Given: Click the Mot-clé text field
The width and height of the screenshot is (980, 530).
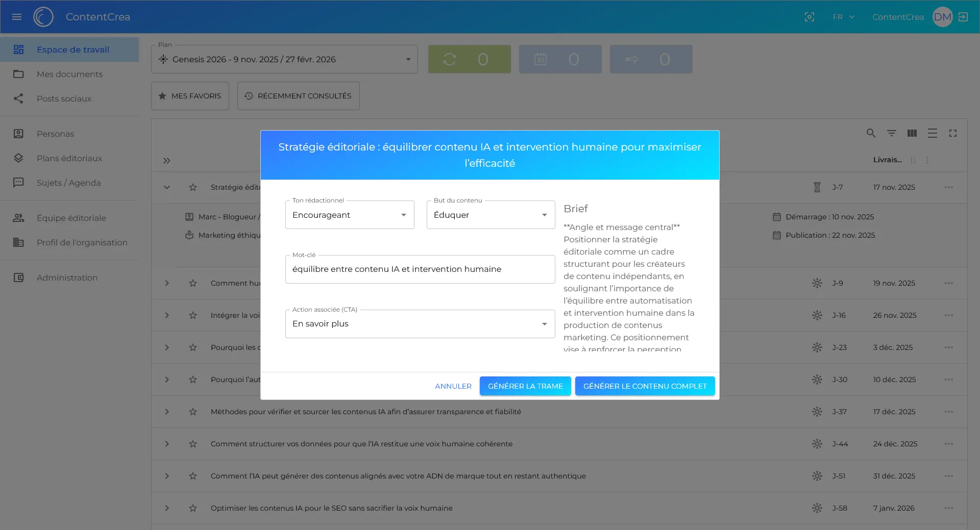Looking at the screenshot, I should point(420,269).
